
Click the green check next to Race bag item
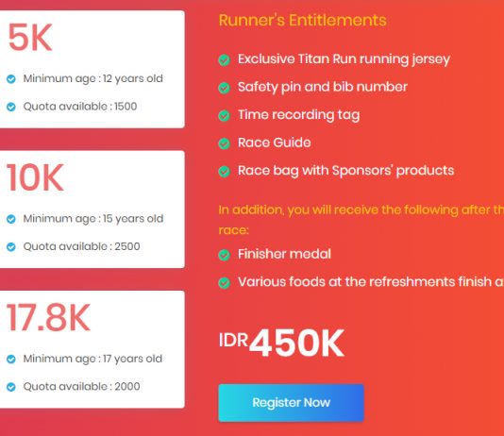pos(224,172)
